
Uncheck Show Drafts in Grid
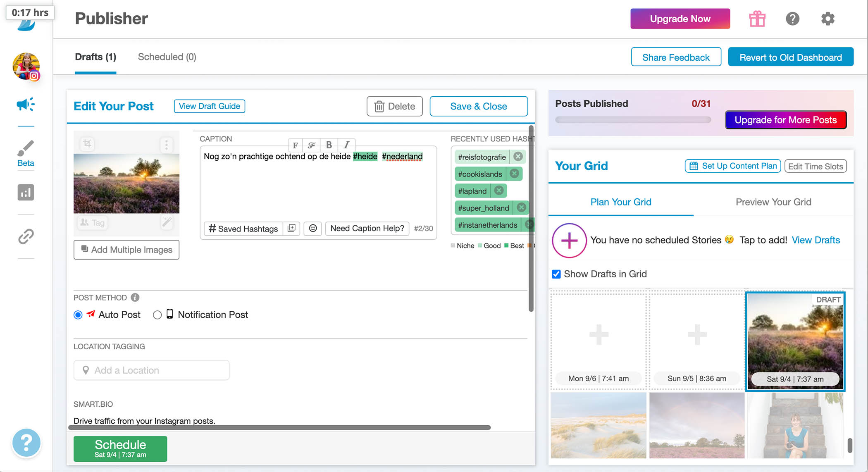click(x=556, y=274)
